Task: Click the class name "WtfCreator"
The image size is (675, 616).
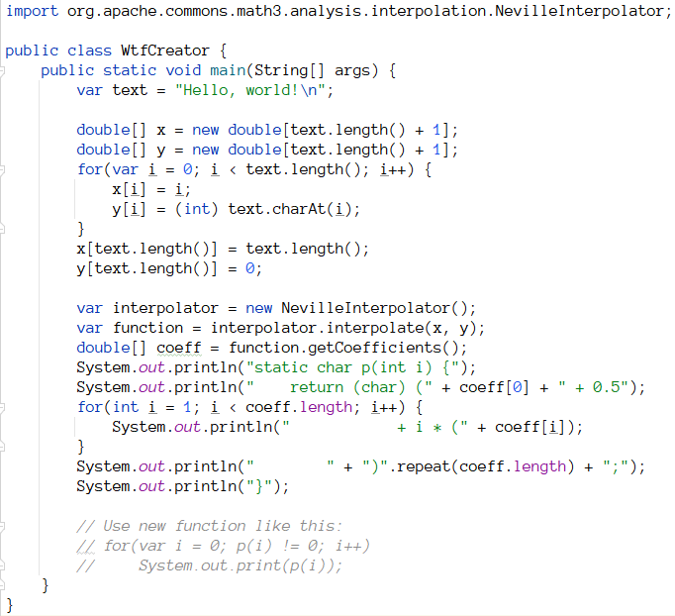Action: click(165, 51)
